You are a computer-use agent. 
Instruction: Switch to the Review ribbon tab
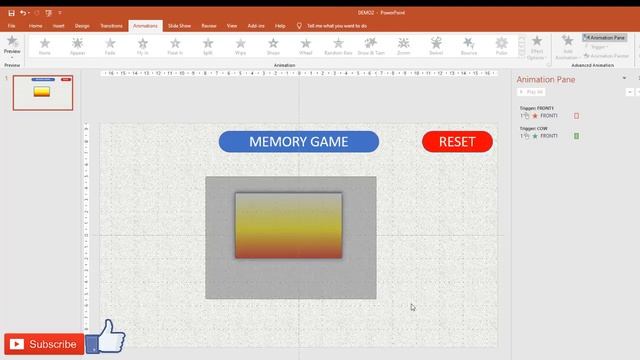click(209, 26)
